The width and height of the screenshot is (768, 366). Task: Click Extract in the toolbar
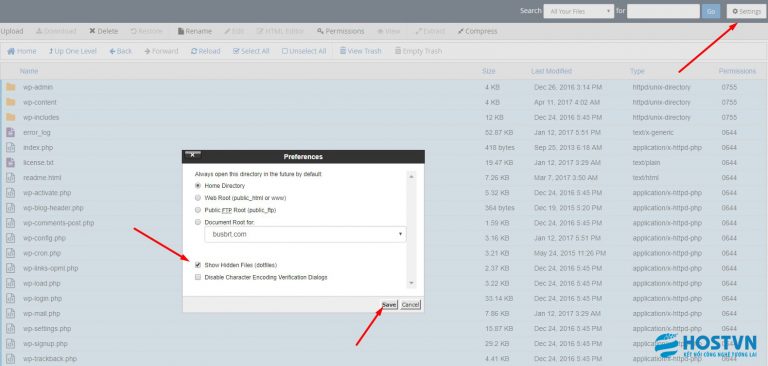430,31
